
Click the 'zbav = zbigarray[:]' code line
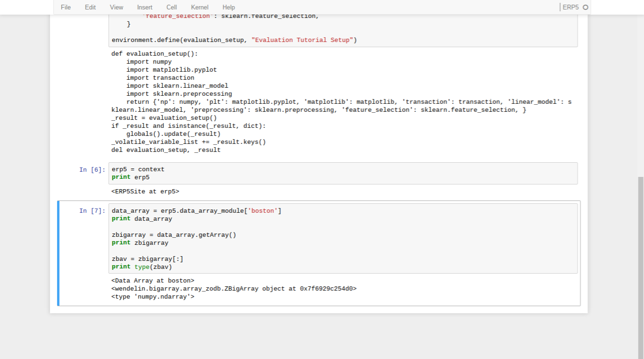click(148, 259)
